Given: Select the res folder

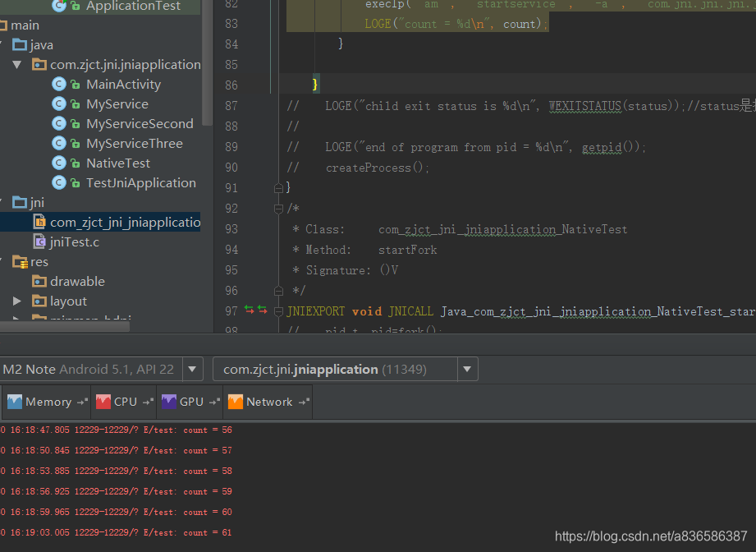Looking at the screenshot, I should click(39, 262).
